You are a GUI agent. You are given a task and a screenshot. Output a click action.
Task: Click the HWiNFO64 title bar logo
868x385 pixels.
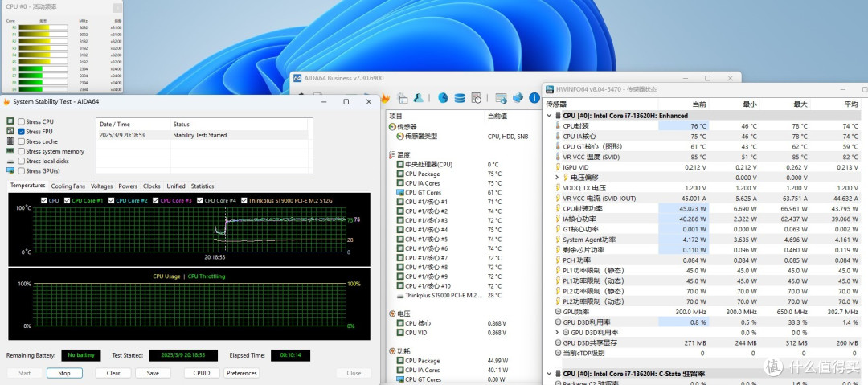click(x=550, y=89)
